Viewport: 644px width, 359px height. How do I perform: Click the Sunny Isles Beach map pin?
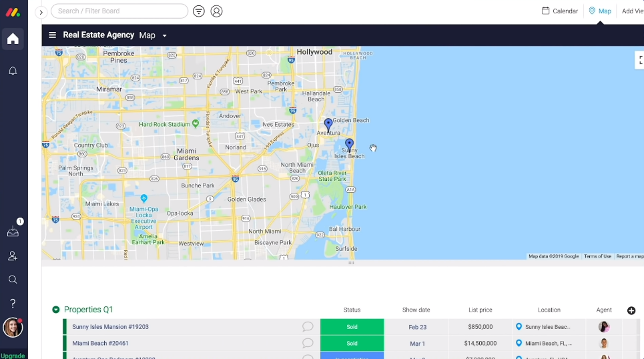point(349,145)
